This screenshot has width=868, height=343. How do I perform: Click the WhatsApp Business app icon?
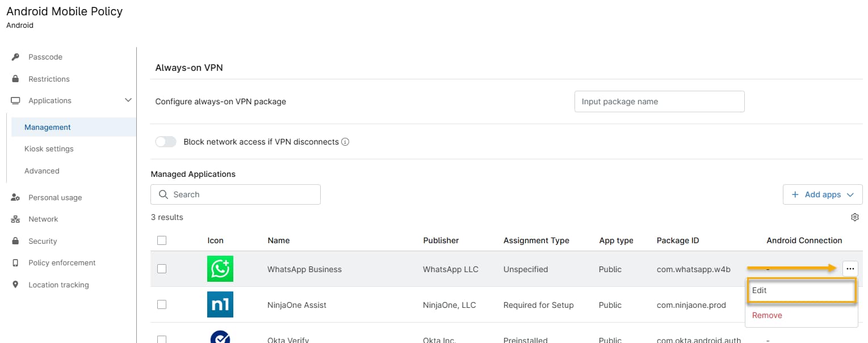click(x=220, y=269)
